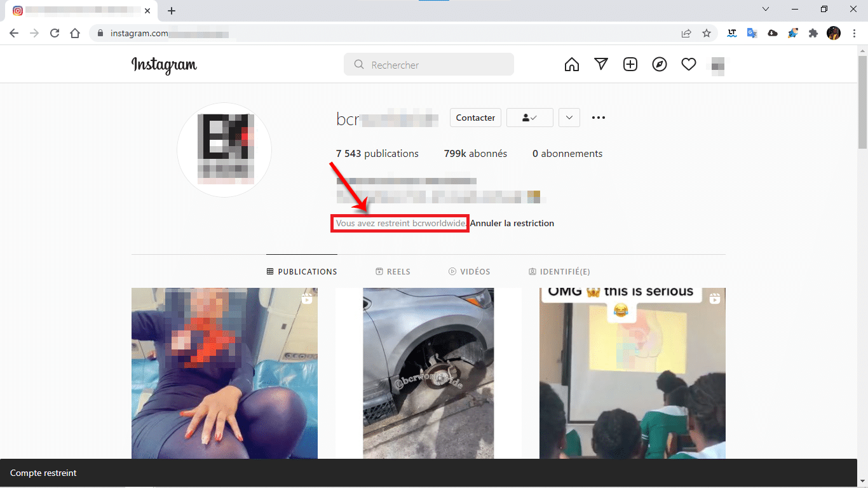
Task: Switch to the REELS tab
Action: [393, 271]
